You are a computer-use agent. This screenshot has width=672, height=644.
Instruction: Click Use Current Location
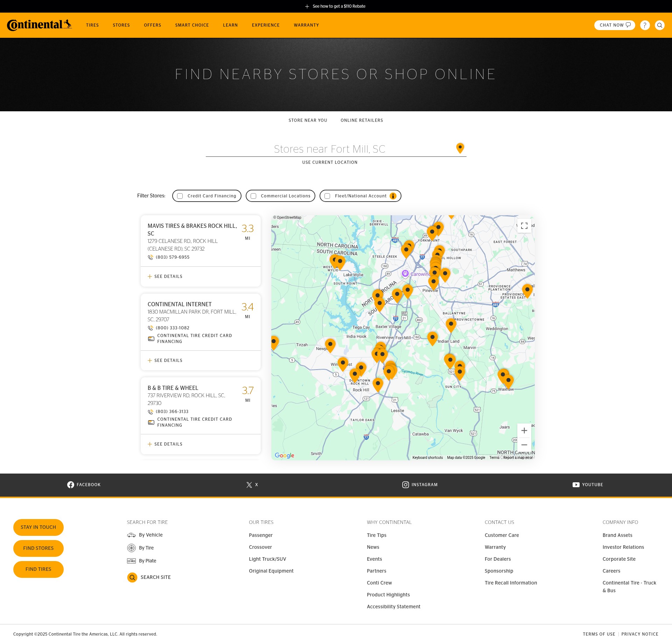point(330,162)
